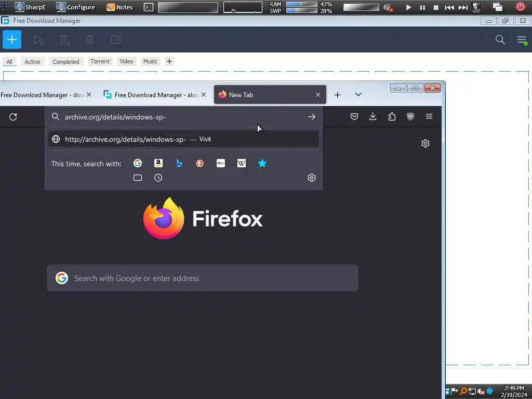The width and height of the screenshot is (532, 399).
Task: Expand the list all tabs chevron
Action: point(358,95)
